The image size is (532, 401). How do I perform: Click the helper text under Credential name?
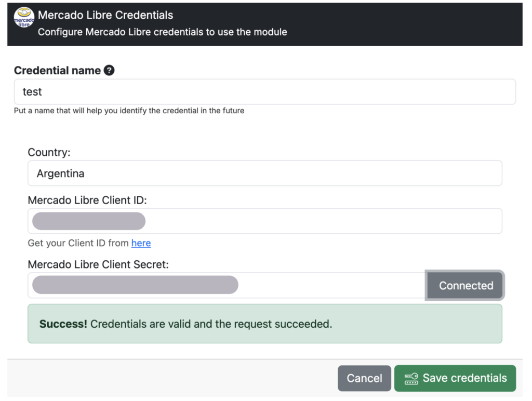129,111
